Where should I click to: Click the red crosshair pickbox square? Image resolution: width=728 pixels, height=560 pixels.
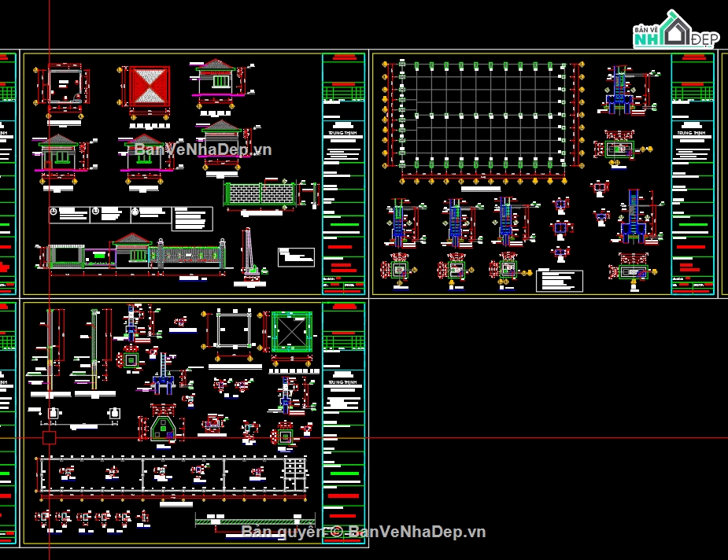click(x=50, y=437)
